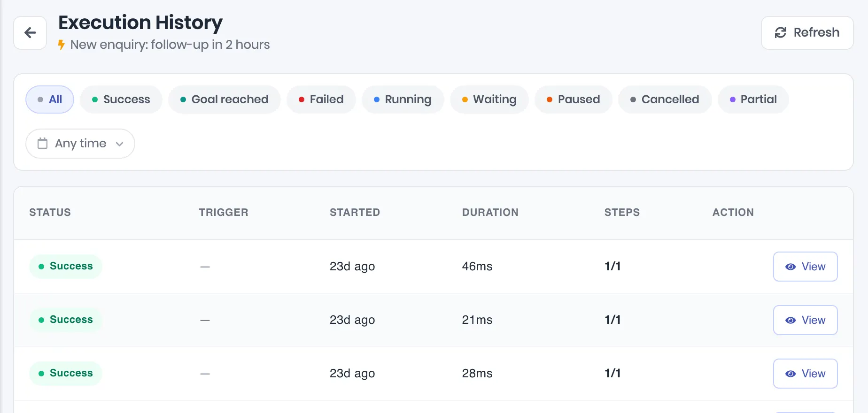Viewport: 868px width, 413px height.
Task: Click Success badge in 46ms row
Action: (x=66, y=266)
